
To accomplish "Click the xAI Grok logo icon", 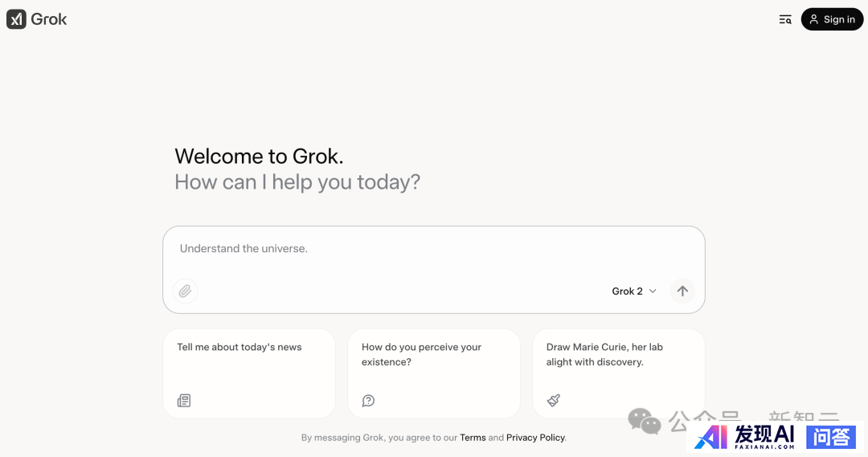I will pyautogui.click(x=17, y=19).
